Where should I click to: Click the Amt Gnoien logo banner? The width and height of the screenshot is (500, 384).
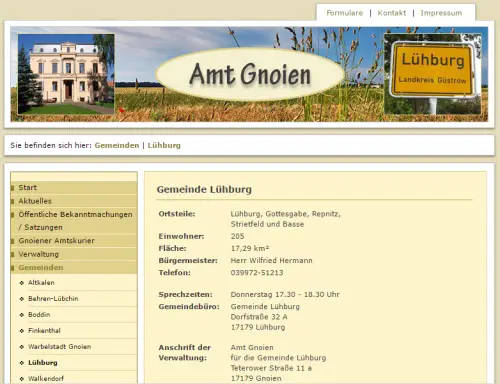pos(250,74)
